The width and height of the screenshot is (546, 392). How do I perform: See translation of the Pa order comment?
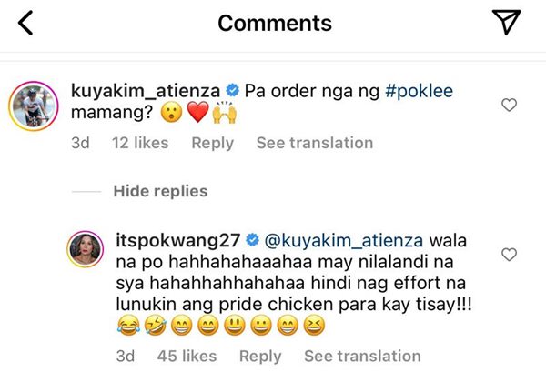click(314, 143)
